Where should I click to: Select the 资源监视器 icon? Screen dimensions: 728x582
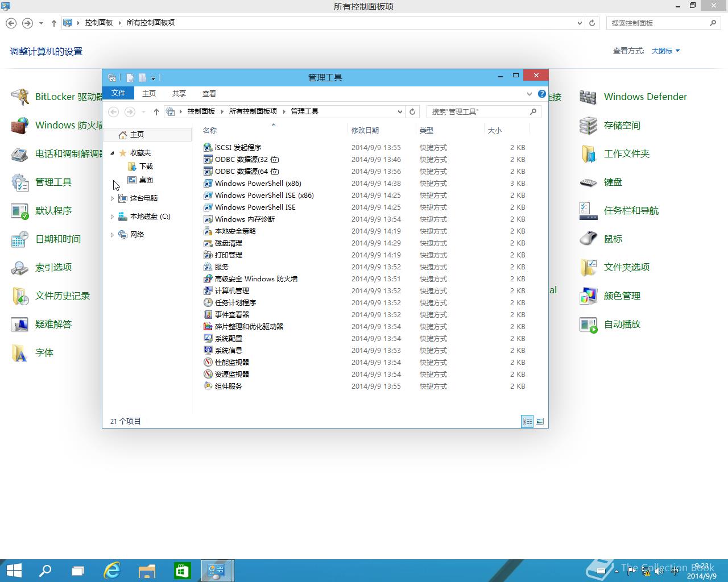coord(208,374)
